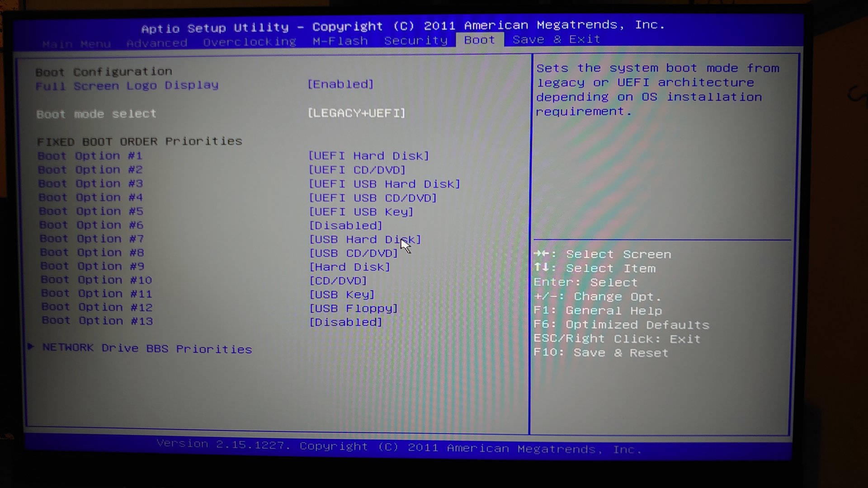Select the Boot Option #3 label
The image size is (868, 488).
coord(90,184)
